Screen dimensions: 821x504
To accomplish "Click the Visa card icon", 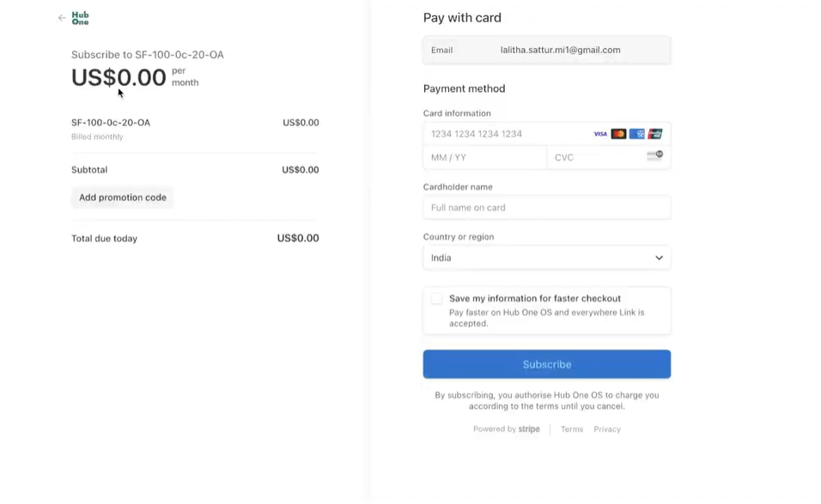I will pyautogui.click(x=600, y=134).
